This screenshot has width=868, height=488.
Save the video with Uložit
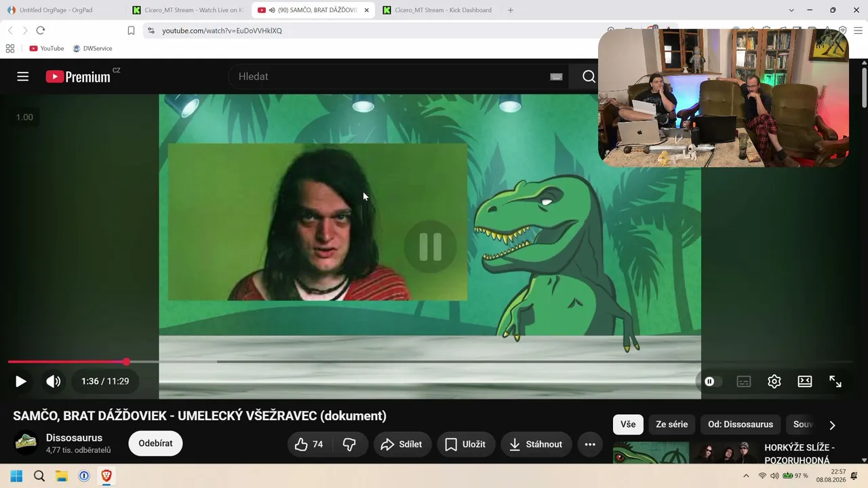click(465, 445)
